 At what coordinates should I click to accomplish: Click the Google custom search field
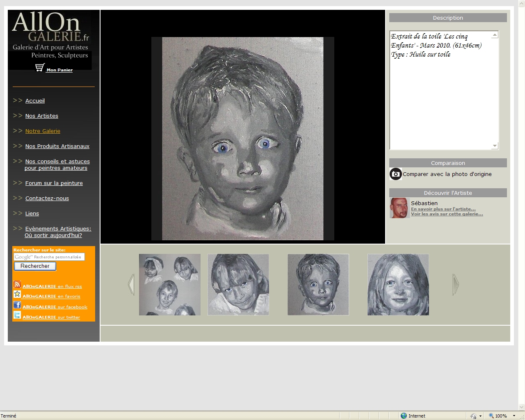pyautogui.click(x=49, y=257)
